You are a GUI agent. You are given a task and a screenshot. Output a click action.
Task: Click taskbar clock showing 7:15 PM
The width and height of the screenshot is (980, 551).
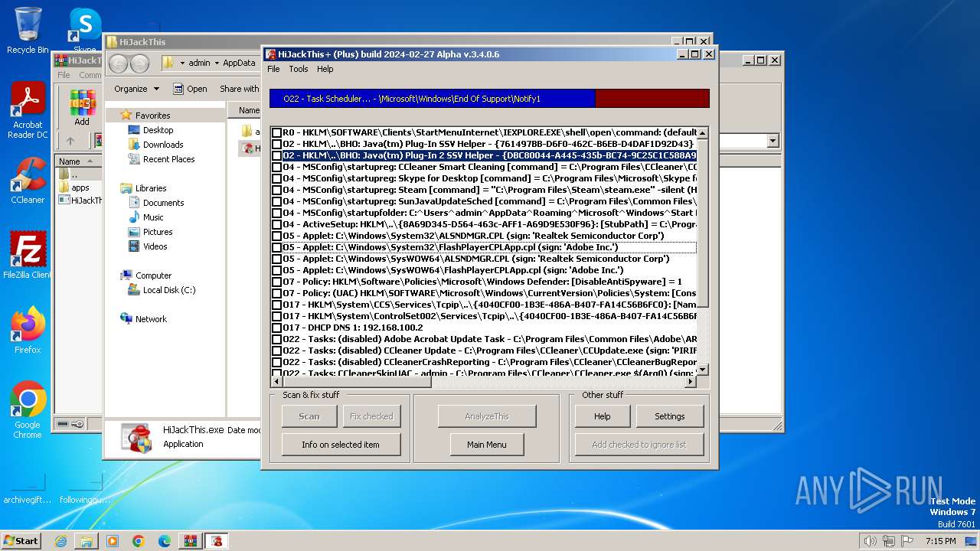pyautogui.click(x=941, y=541)
